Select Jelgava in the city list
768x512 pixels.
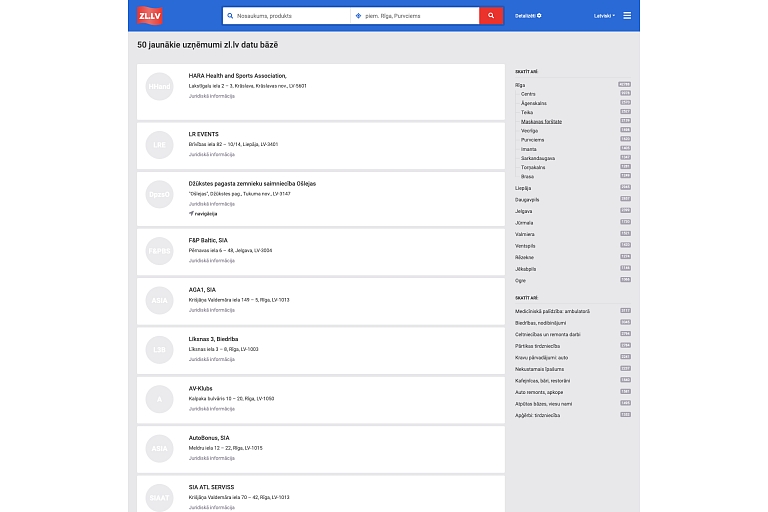[x=523, y=211]
